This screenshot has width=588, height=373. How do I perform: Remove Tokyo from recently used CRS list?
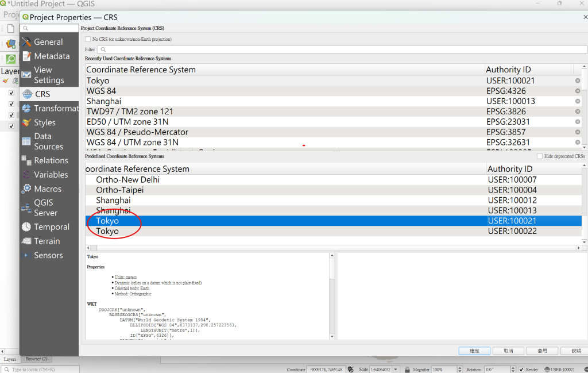(x=578, y=80)
